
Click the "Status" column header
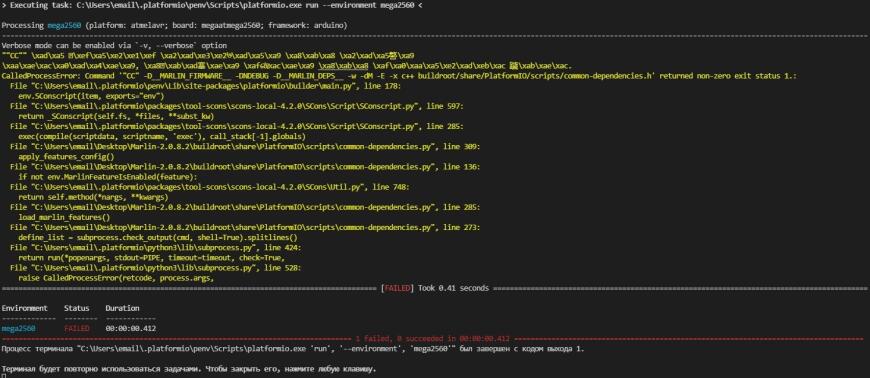[x=77, y=308]
